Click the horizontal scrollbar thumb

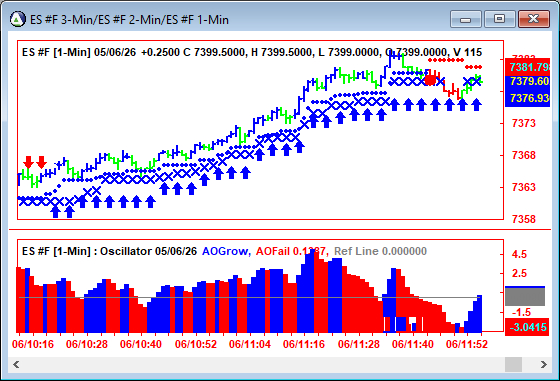click(513, 365)
